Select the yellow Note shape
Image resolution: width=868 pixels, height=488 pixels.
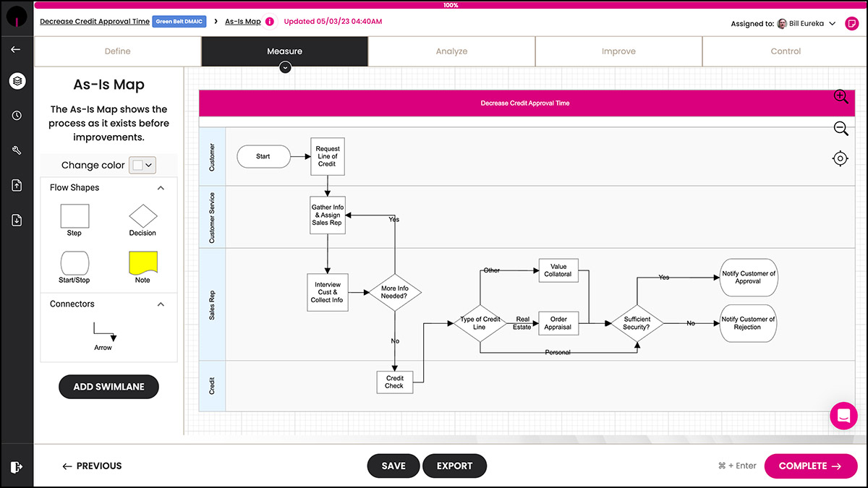pos(142,262)
